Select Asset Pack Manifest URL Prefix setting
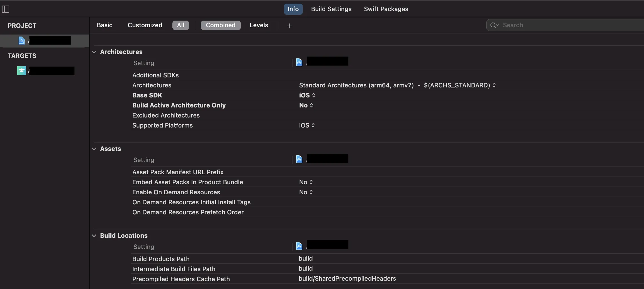The height and width of the screenshot is (289, 644). [178, 172]
